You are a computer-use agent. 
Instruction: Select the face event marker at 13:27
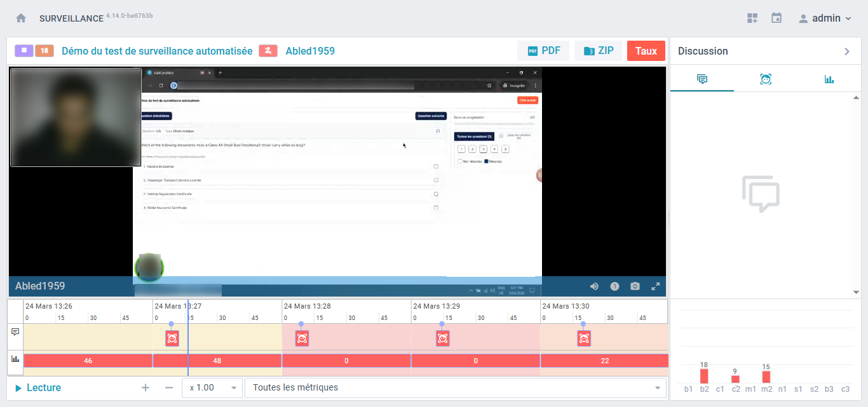[x=172, y=338]
